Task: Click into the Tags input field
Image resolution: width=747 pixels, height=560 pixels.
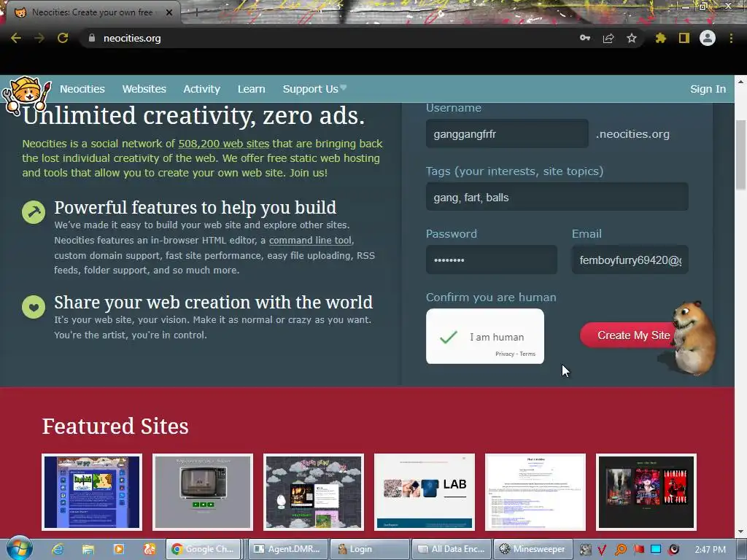Action: click(x=557, y=197)
